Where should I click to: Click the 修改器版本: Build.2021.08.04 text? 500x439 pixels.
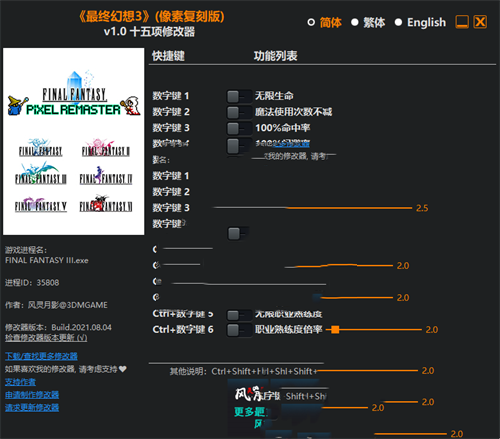coord(58,327)
